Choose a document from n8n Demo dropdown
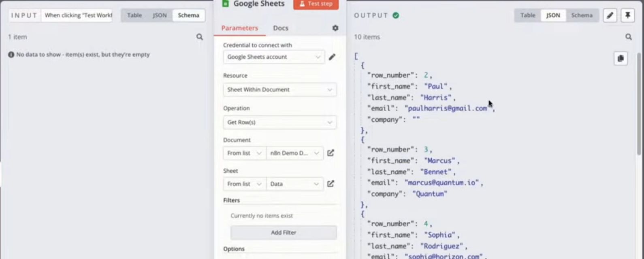Image resolution: width=644 pixels, height=259 pixels. pos(295,153)
